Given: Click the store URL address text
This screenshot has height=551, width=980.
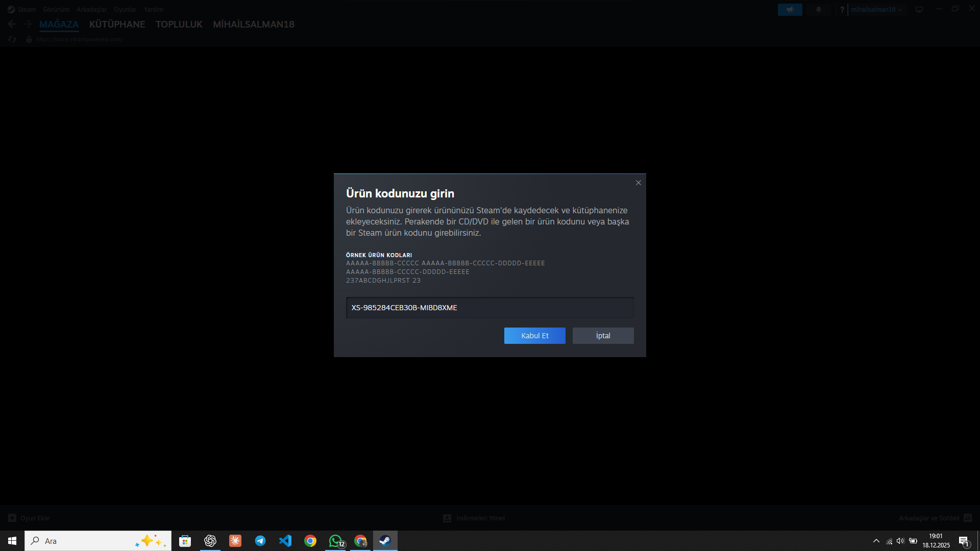Looking at the screenshot, I should pos(79,39).
